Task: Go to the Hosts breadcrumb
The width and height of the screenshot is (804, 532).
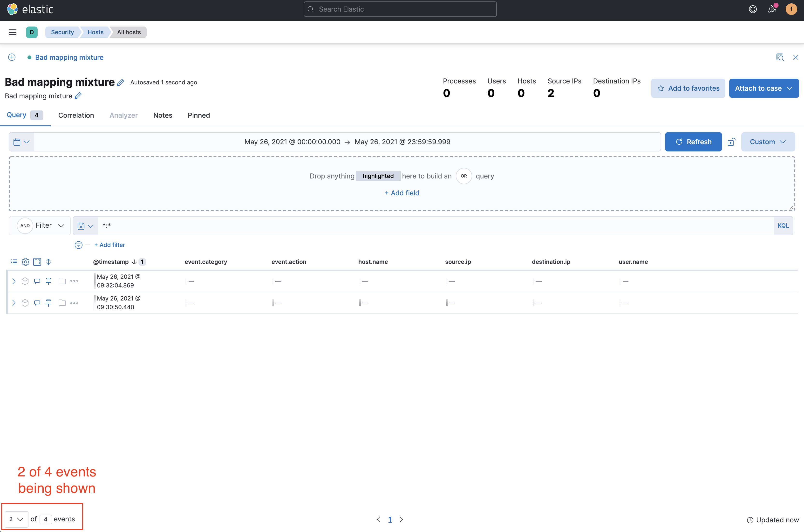Action: [95, 32]
